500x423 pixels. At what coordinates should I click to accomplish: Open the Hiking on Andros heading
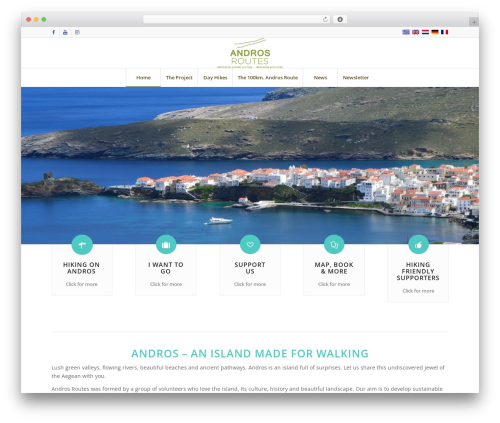82,268
